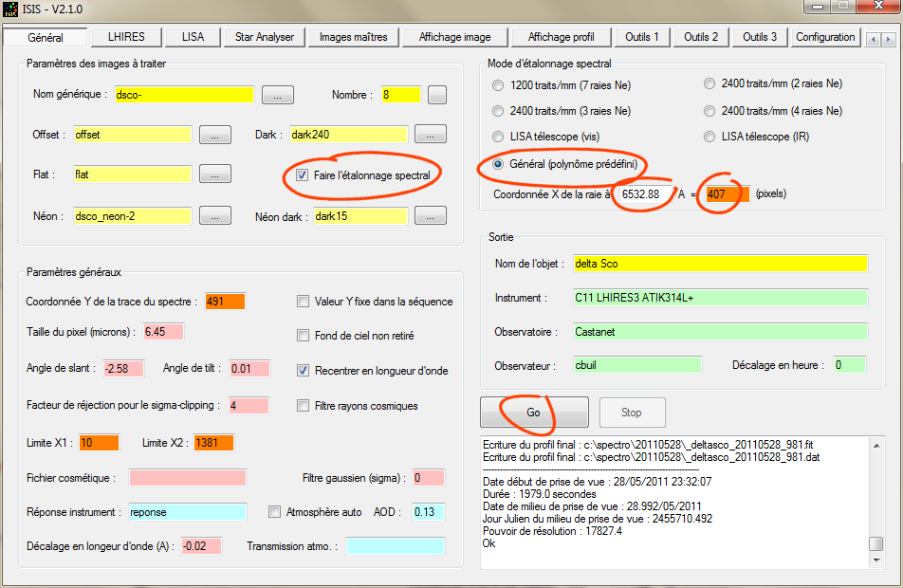Open the Affichage profil tab
The image size is (903, 588).
coord(561,37)
